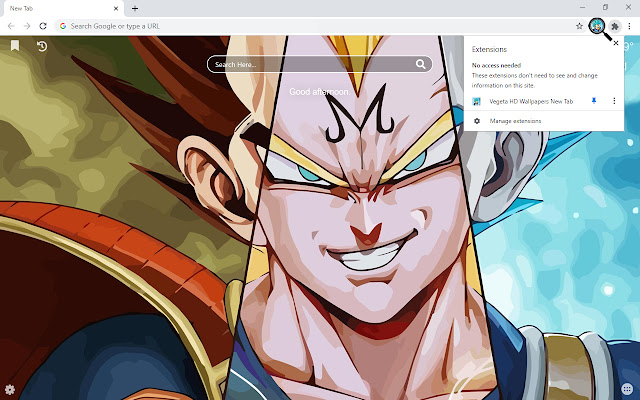This screenshot has width=640, height=400.
Task: Close the Extensions popup
Action: click(x=616, y=43)
